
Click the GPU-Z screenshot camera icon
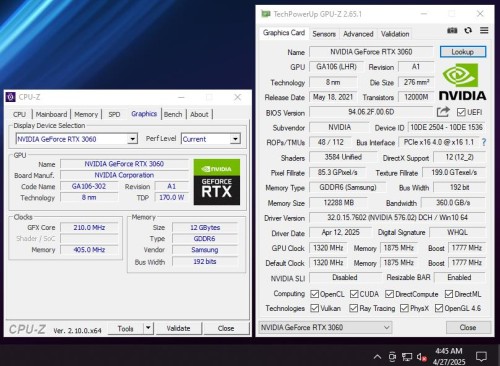[452, 30]
